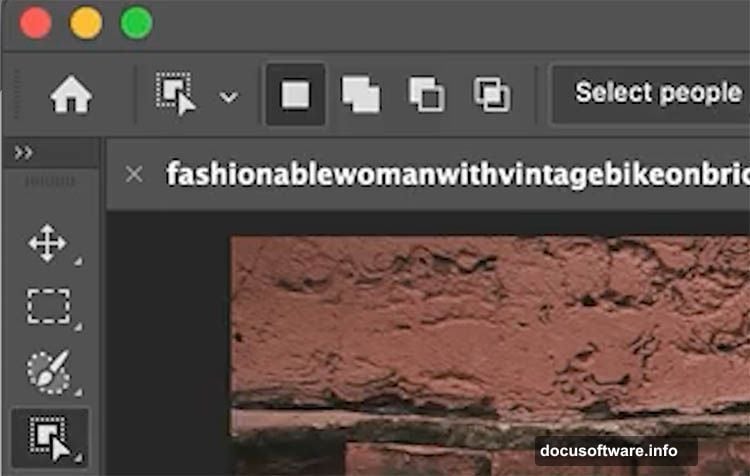
Task: Click the green full-screen window button
Action: click(136, 23)
